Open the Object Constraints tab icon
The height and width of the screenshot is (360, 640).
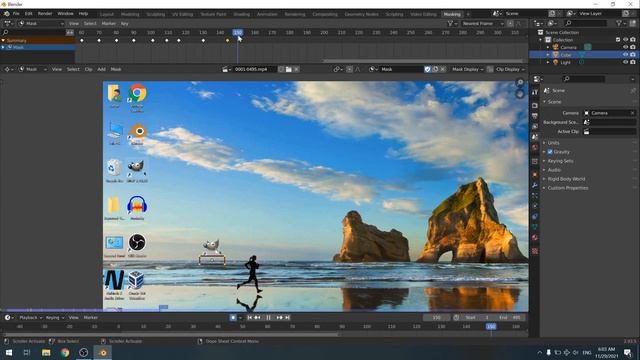(x=535, y=217)
